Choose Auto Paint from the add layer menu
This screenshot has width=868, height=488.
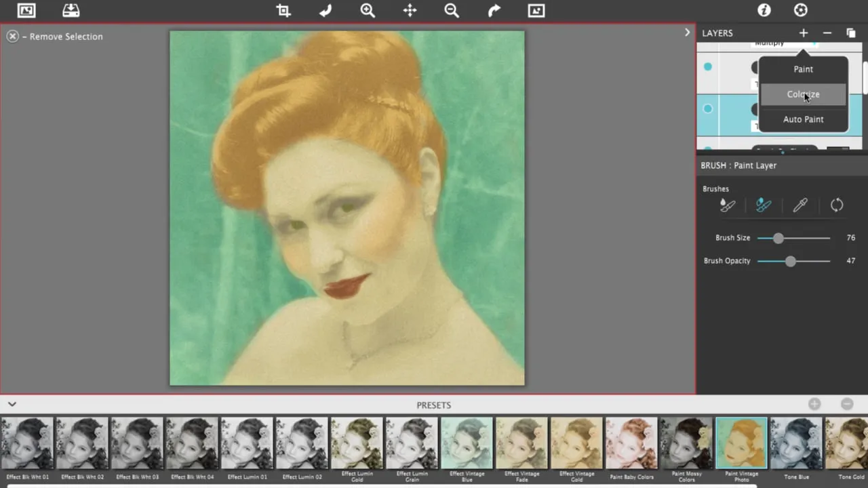[x=804, y=119]
